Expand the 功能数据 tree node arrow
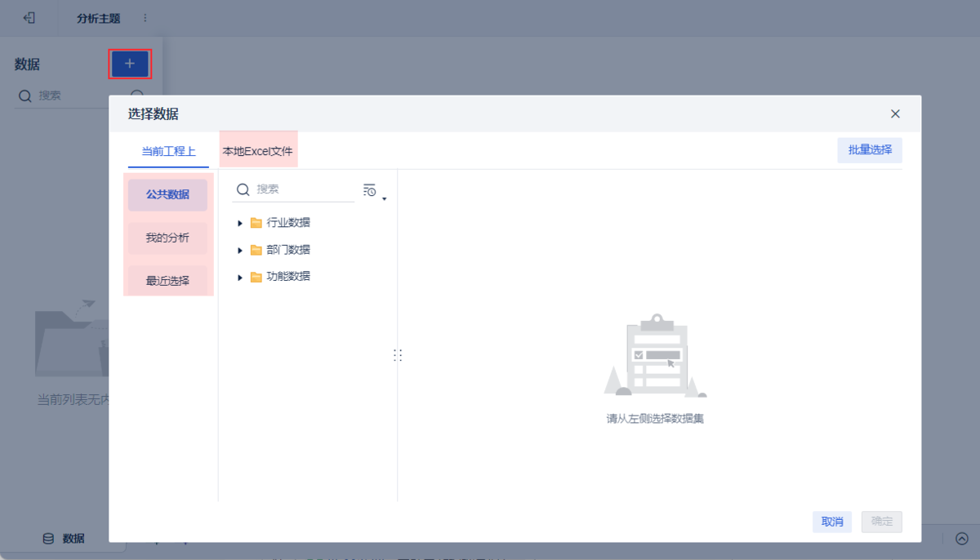The width and height of the screenshot is (980, 560). tap(240, 277)
